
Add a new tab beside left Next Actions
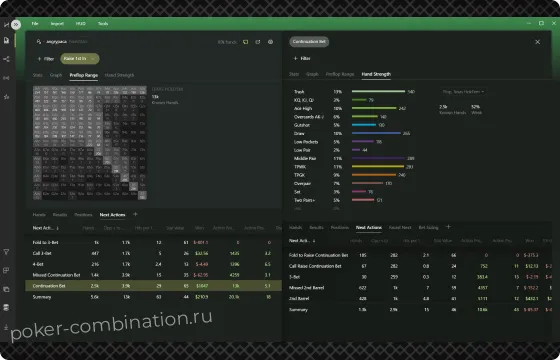click(135, 214)
